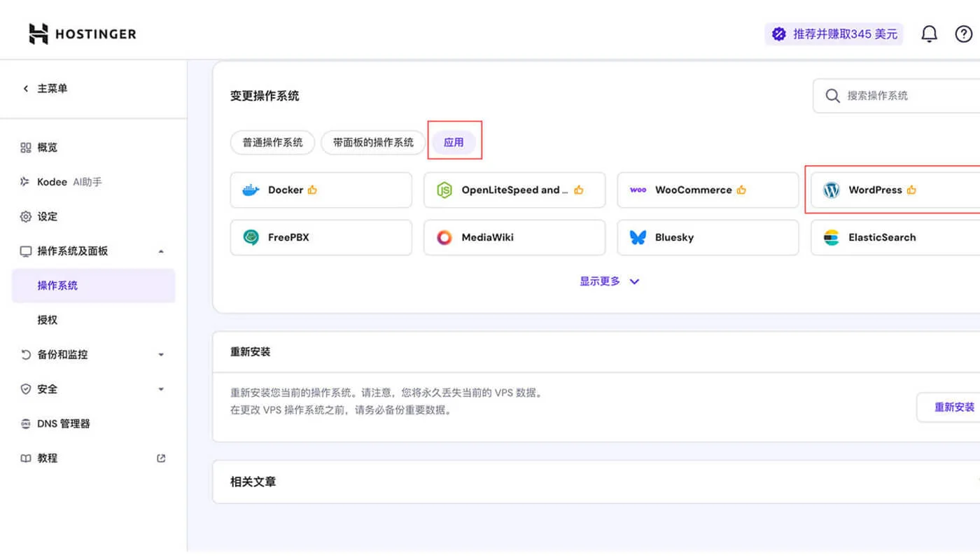
Task: Open the notification bell
Action: click(930, 33)
